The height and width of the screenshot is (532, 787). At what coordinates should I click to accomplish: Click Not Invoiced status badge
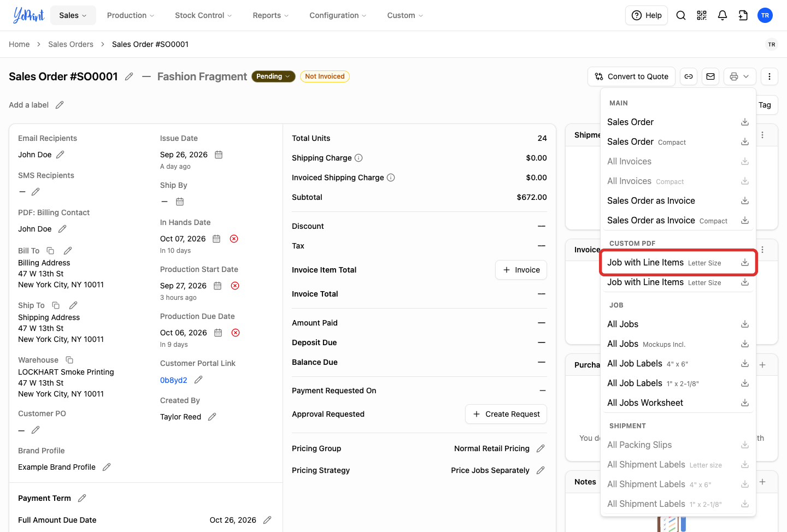[325, 76]
